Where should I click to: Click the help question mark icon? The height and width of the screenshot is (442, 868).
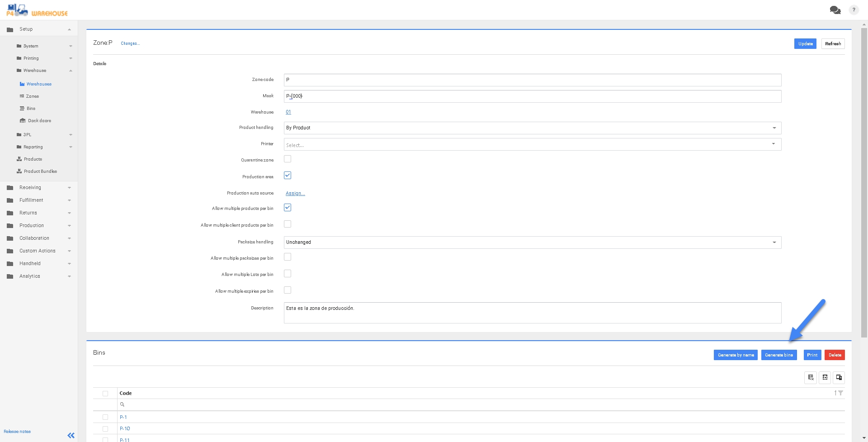point(854,10)
